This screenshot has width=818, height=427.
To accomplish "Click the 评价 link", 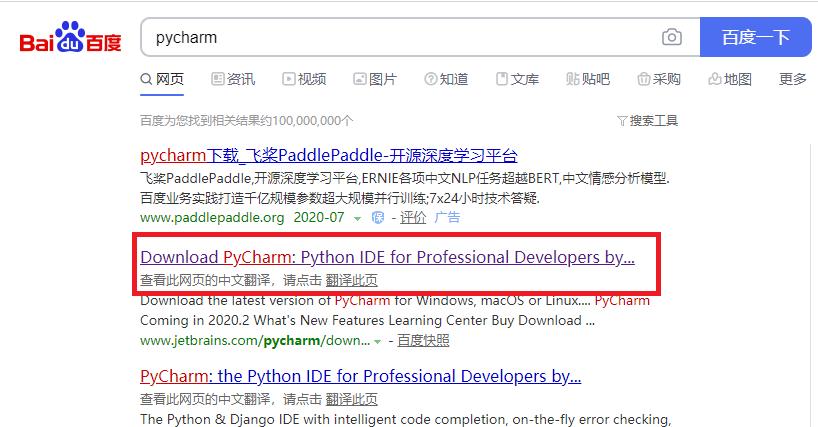I will coord(413,217).
